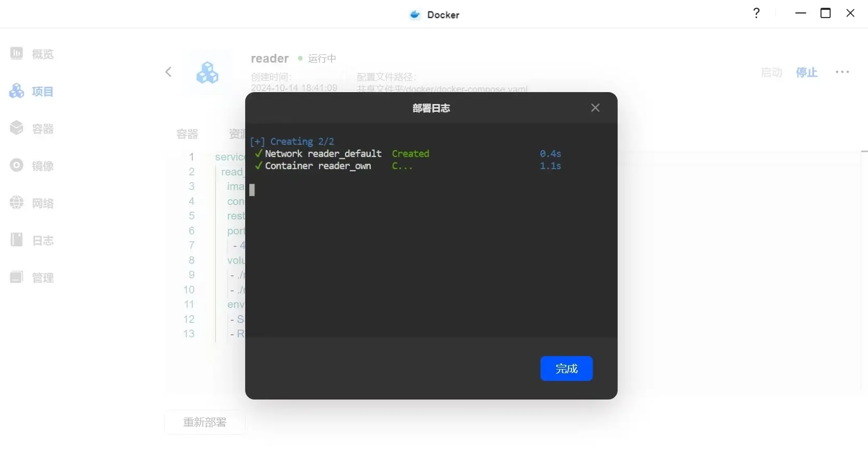Click inside the deployment log terminal output
The width and height of the screenshot is (868, 458).
(431, 248)
